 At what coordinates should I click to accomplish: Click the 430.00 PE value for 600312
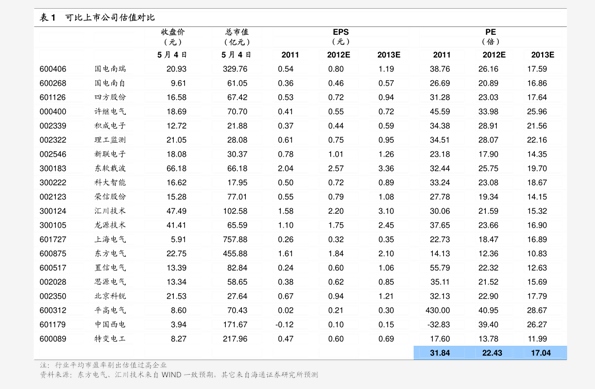pyautogui.click(x=438, y=310)
